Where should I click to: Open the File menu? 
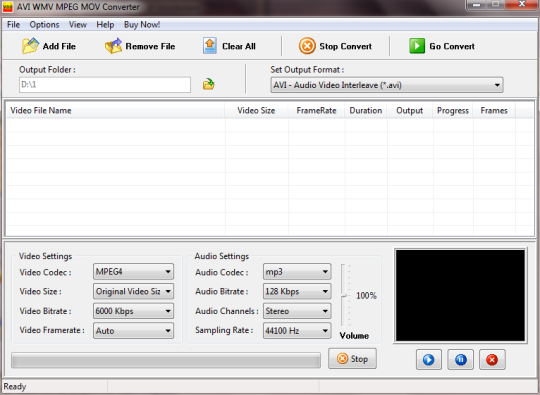click(x=13, y=24)
